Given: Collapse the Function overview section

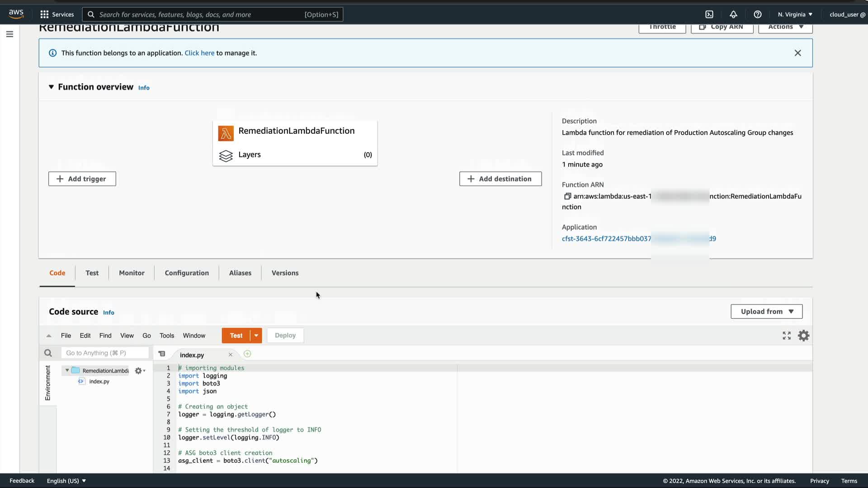Looking at the screenshot, I should click(51, 87).
